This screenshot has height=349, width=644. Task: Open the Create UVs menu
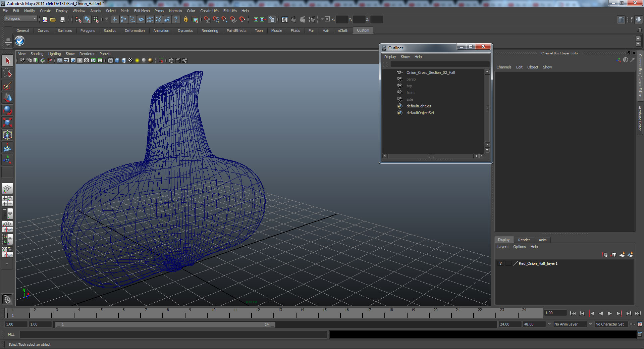pyautogui.click(x=209, y=11)
